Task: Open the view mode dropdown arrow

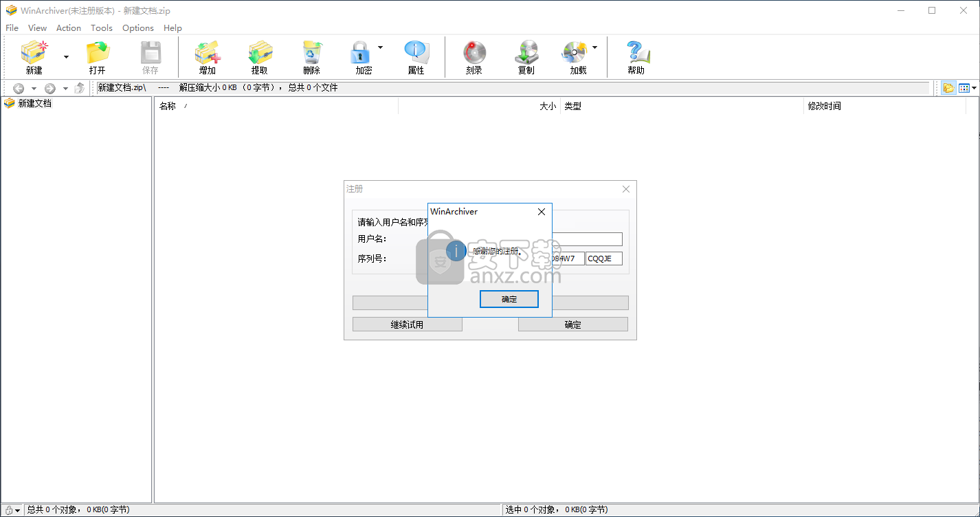Action: [x=975, y=88]
